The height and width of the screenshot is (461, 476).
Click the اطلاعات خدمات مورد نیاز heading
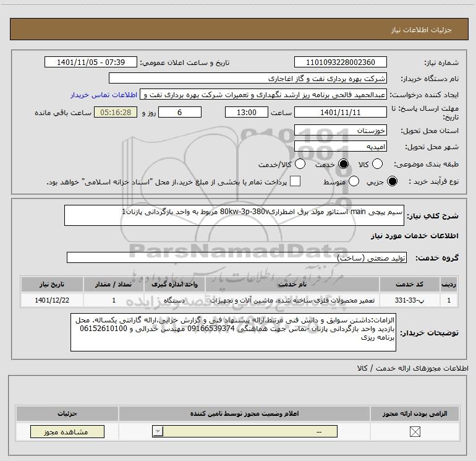click(x=414, y=236)
